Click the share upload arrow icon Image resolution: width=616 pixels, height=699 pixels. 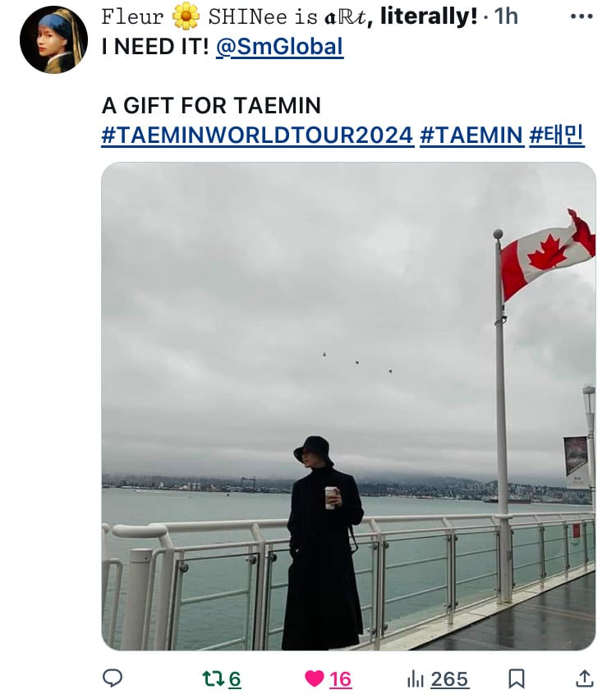point(584,678)
